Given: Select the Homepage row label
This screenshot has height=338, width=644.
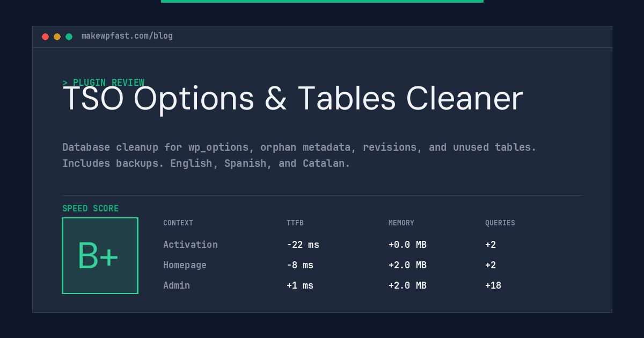Looking at the screenshot, I should pos(185,265).
